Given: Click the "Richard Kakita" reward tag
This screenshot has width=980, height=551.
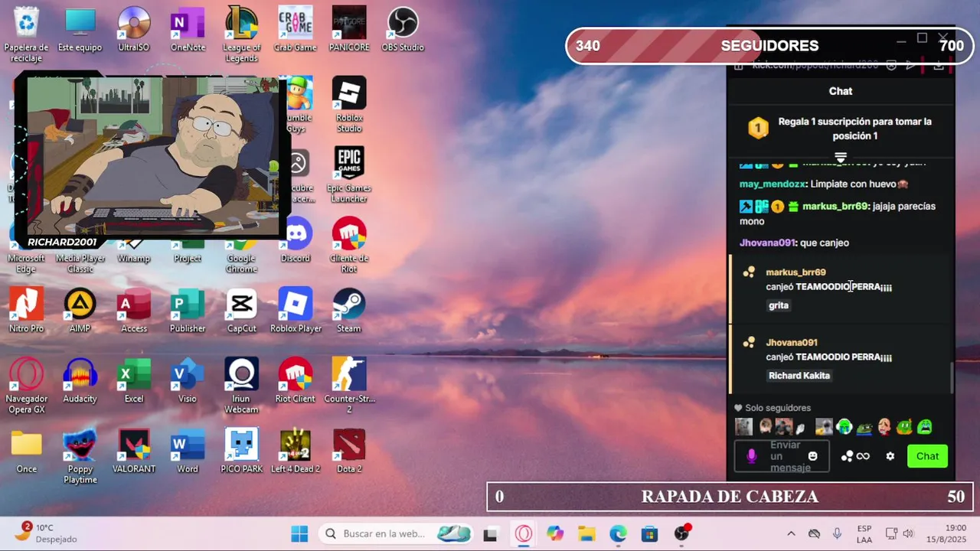Looking at the screenshot, I should click(x=799, y=376).
